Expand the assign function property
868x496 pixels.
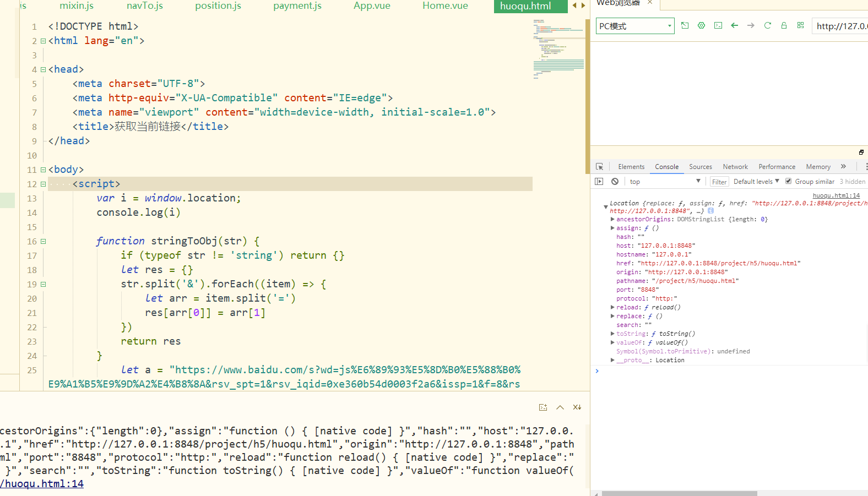click(612, 228)
